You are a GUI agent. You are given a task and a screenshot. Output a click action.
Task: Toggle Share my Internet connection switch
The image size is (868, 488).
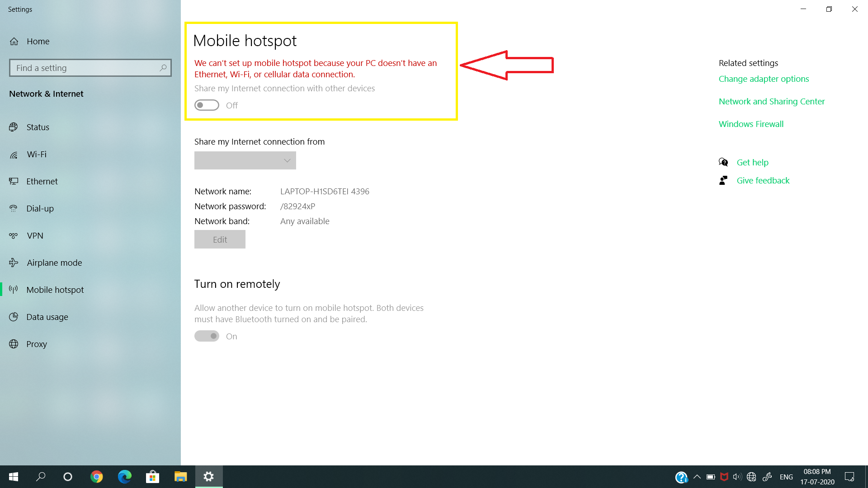click(207, 105)
